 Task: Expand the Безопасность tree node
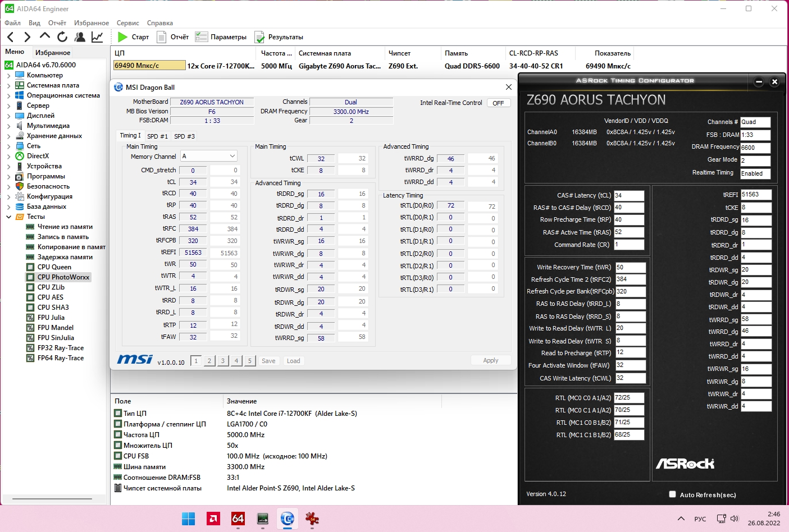[x=8, y=186]
